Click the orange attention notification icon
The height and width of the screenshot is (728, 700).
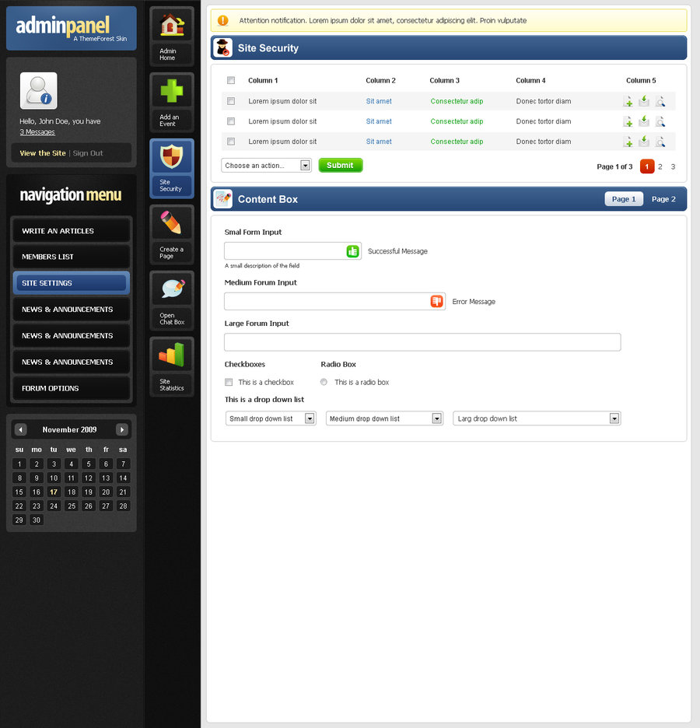click(222, 20)
